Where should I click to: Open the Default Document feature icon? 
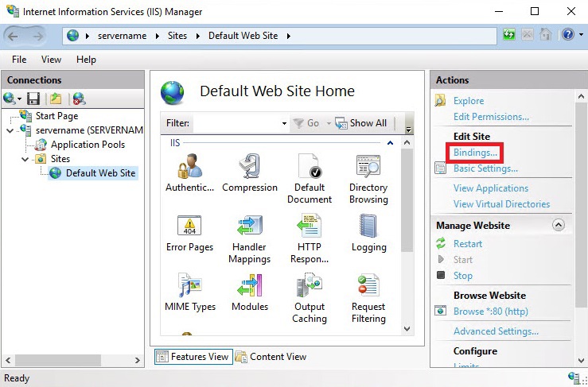click(x=310, y=166)
